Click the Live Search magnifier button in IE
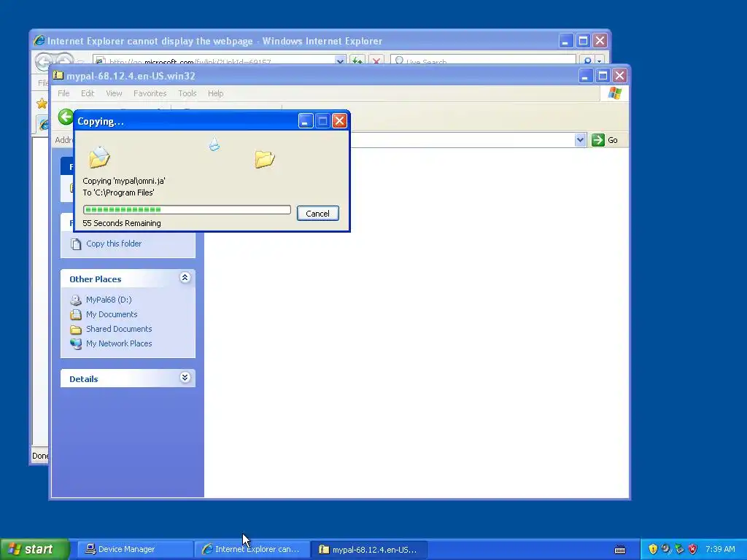Screen dimensions: 747x560 (x=588, y=61)
